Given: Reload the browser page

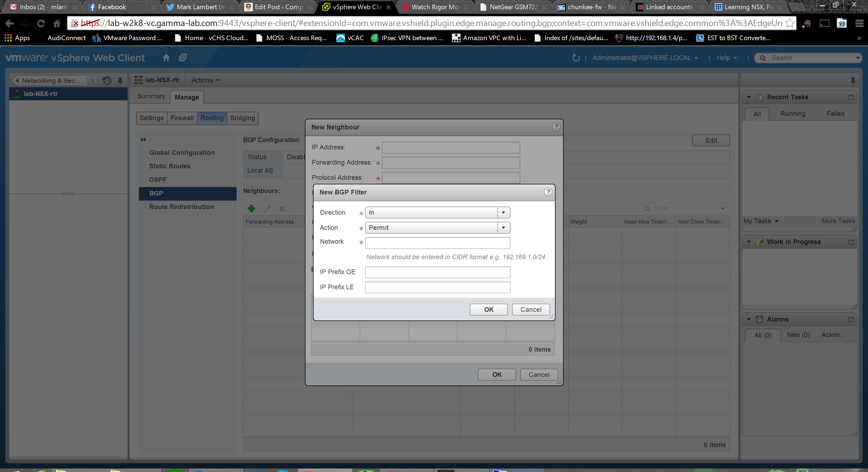Looking at the screenshot, I should click(x=41, y=23).
